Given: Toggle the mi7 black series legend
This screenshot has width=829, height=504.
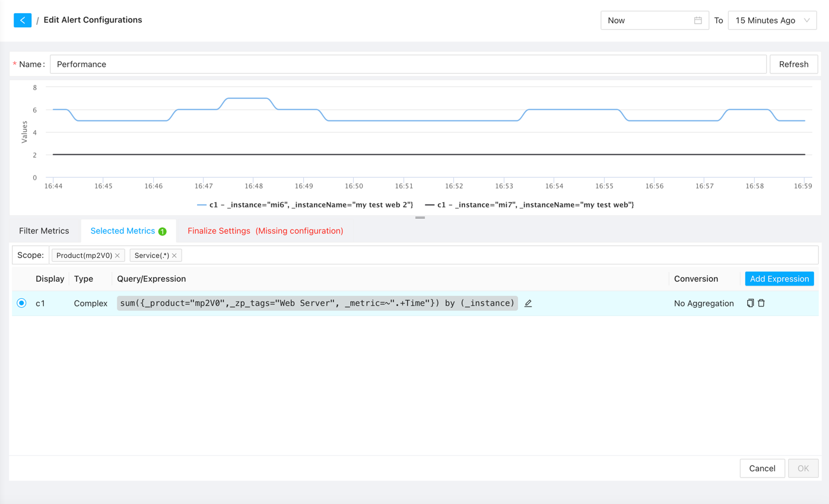Looking at the screenshot, I should 529,205.
